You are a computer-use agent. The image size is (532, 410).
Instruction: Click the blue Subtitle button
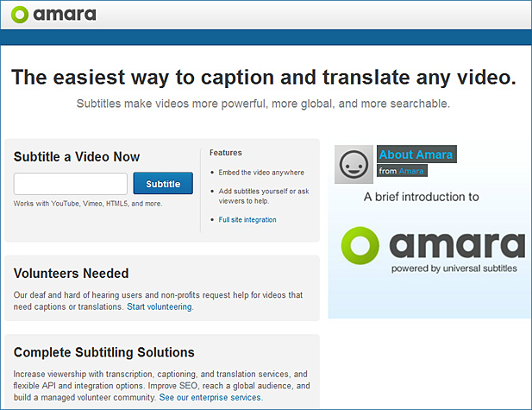click(x=163, y=184)
